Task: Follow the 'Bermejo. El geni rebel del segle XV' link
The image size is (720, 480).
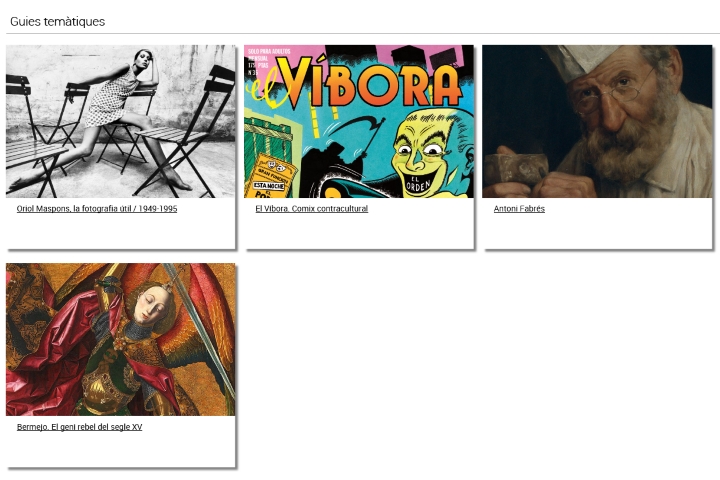Action: (x=79, y=427)
